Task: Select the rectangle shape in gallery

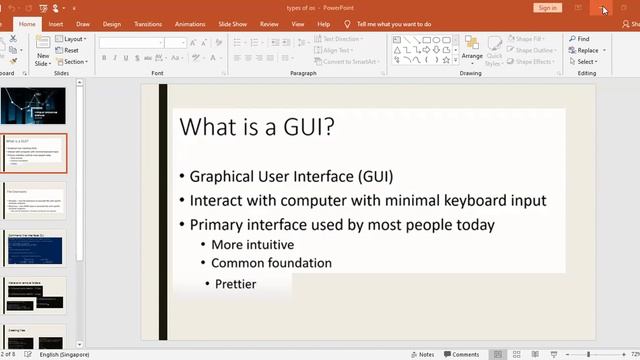Action: 427,40
